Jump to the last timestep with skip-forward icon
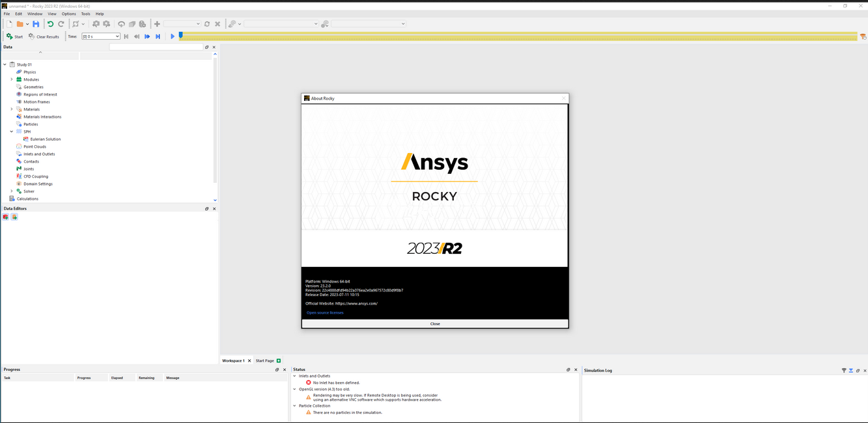 (x=158, y=36)
